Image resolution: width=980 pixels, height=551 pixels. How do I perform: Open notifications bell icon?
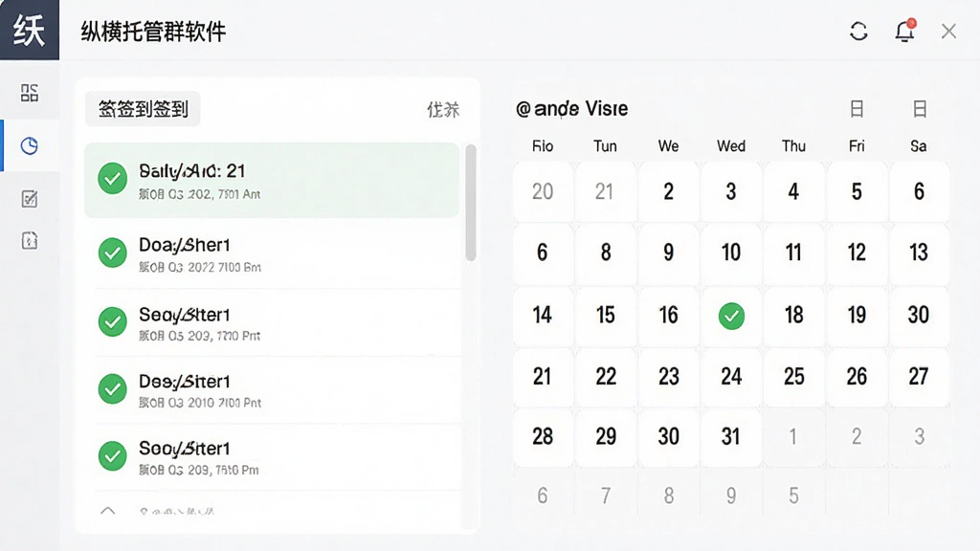tap(904, 31)
